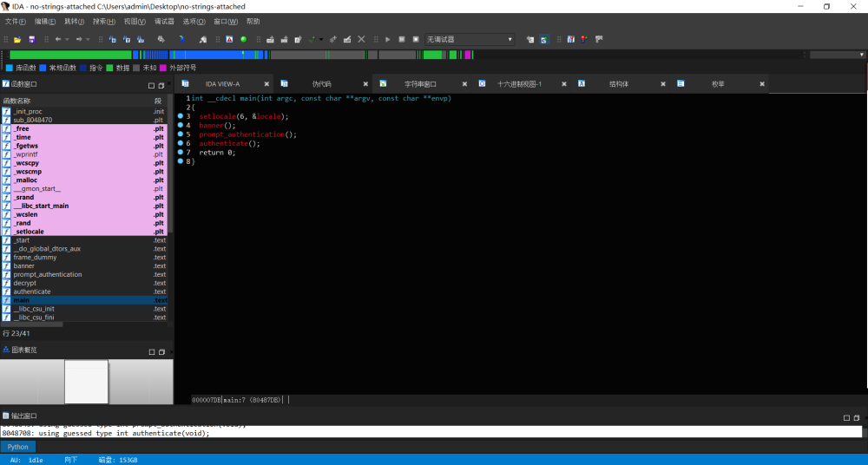Screen dimensions: 868x465
Task: Click the graph overview thumbnail viewport
Action: (86, 382)
